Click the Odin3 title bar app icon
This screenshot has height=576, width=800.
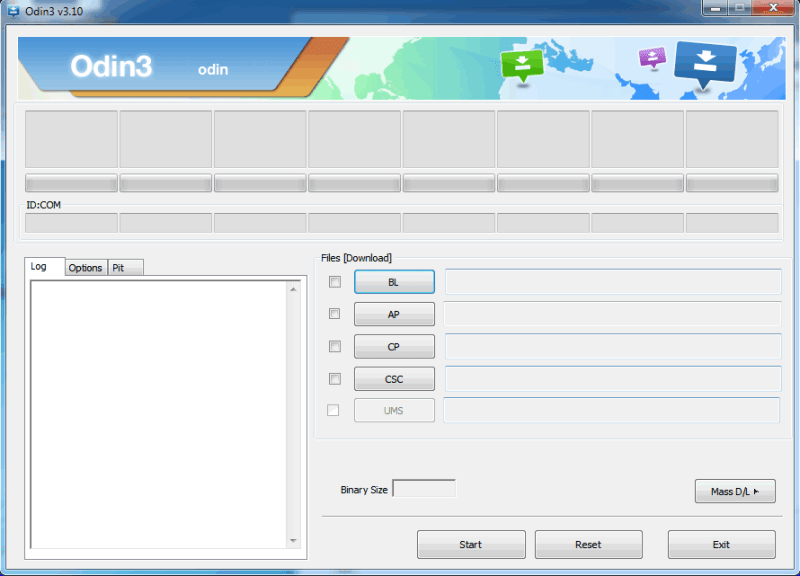coord(13,11)
